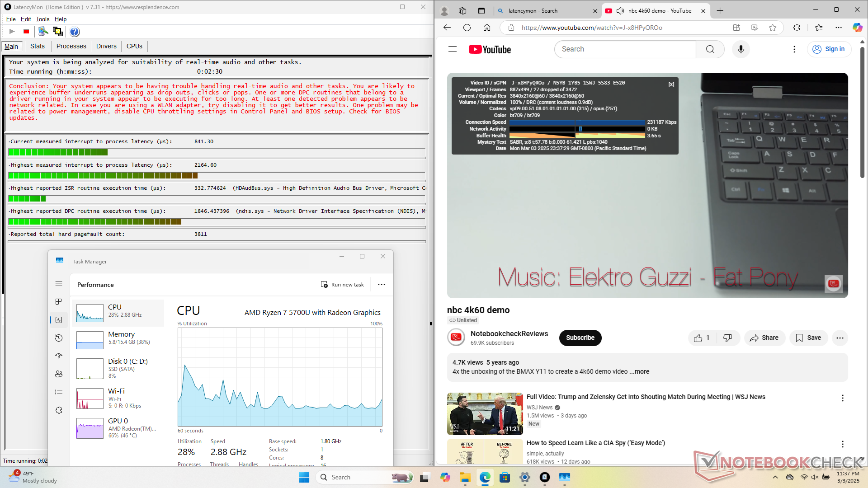868x488 pixels.
Task: Open Task Manager hamburger navigation menu
Action: [x=59, y=284]
